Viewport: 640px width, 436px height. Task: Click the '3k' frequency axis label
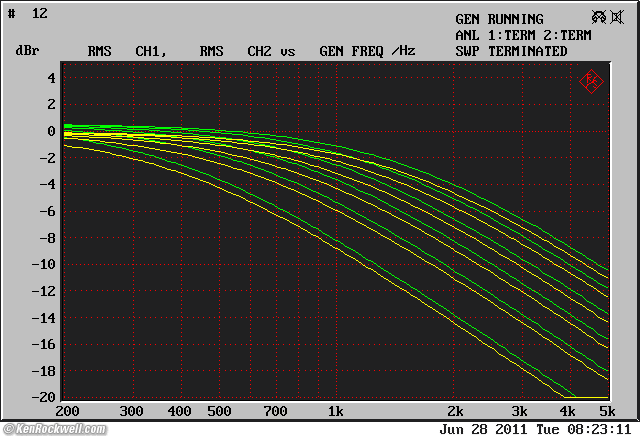[519, 411]
